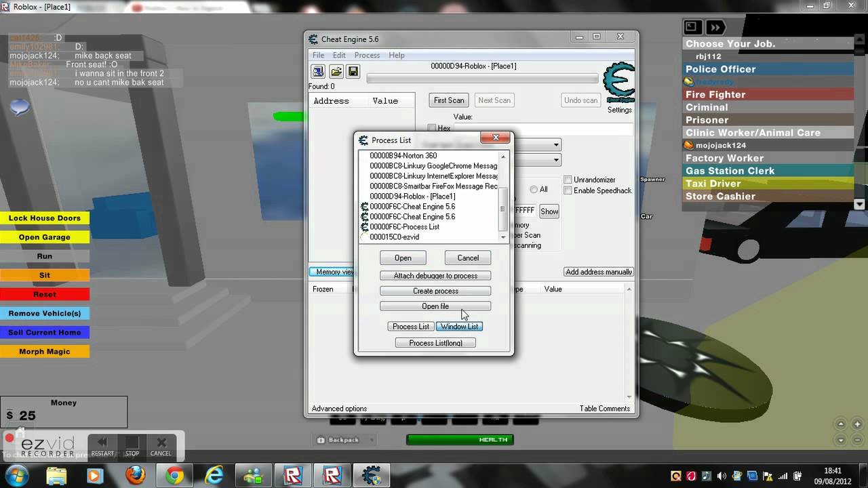Click the down arrow of Process List scrollbar
Image resolution: width=868 pixels, height=488 pixels.
(503, 237)
